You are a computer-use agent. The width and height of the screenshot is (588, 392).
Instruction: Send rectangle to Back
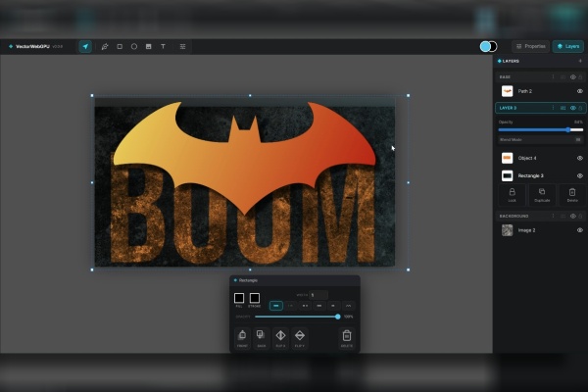(262, 338)
